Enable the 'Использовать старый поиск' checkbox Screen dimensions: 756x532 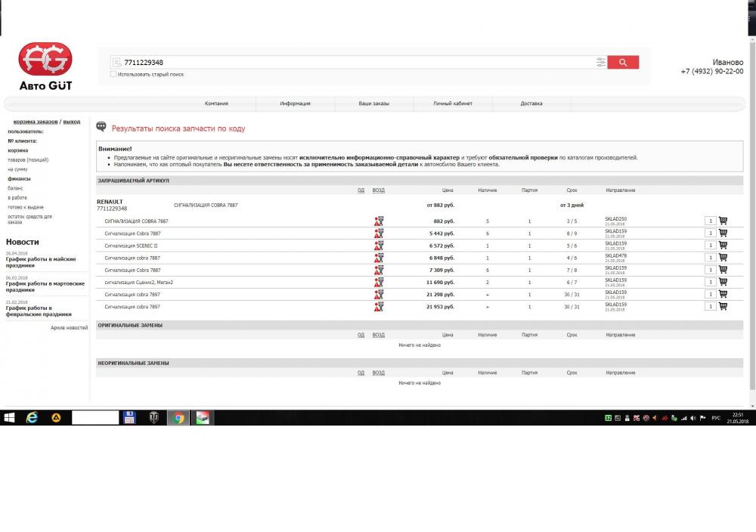(113, 74)
